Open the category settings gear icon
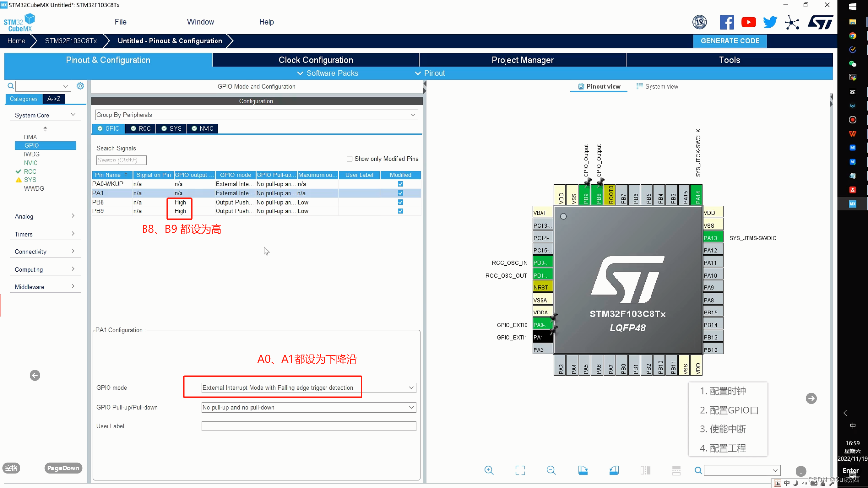Image resolution: width=868 pixels, height=488 pixels. click(x=80, y=86)
